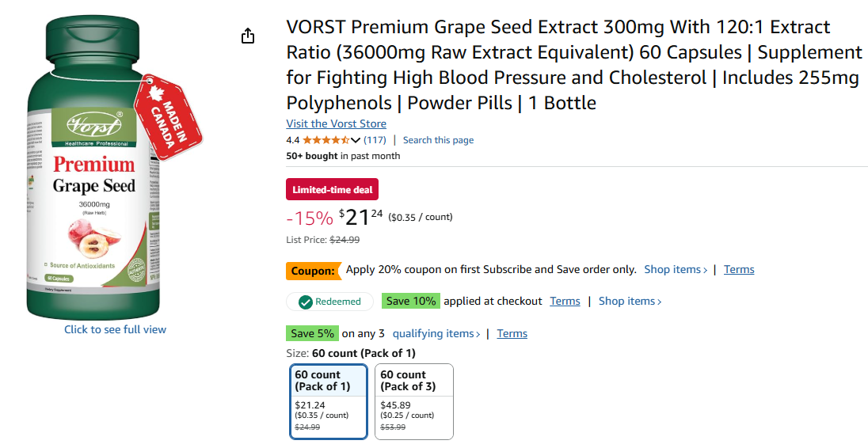868x448 pixels.
Task: Click Search this page link
Action: point(438,140)
